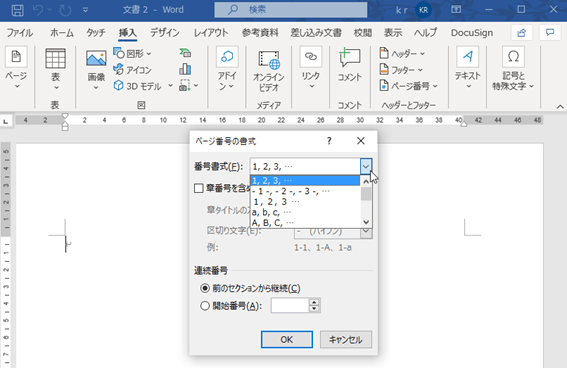Open the ページ pages menu
Image resolution: width=567 pixels, height=368 pixels.
tap(16, 69)
